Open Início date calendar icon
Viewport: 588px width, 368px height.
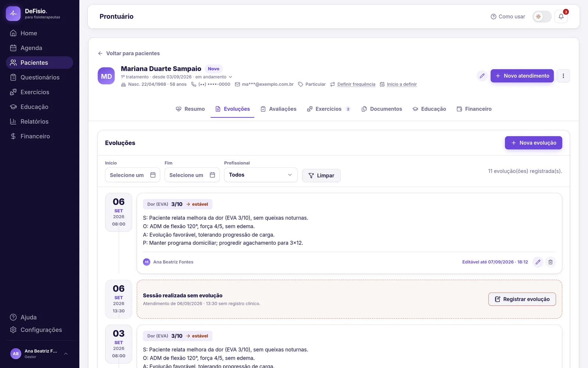pos(153,175)
